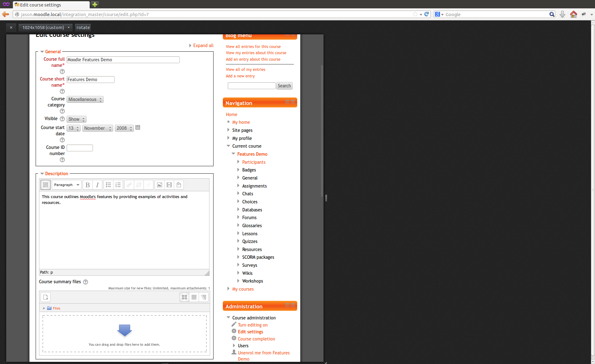The image size is (595, 364).
Task: Toggle the editor toolbar expand button
Action: pyautogui.click(x=46, y=185)
